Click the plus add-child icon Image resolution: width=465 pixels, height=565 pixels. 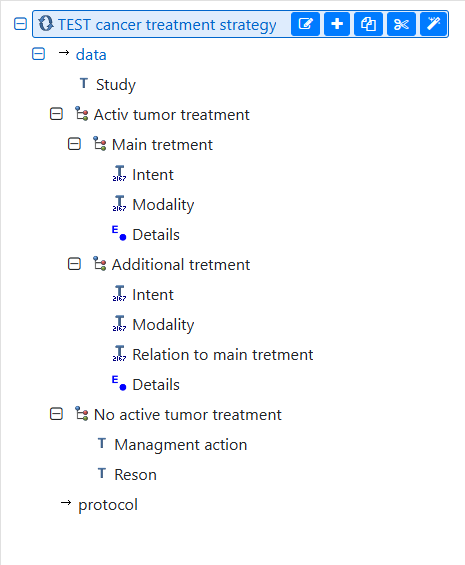[x=337, y=24]
